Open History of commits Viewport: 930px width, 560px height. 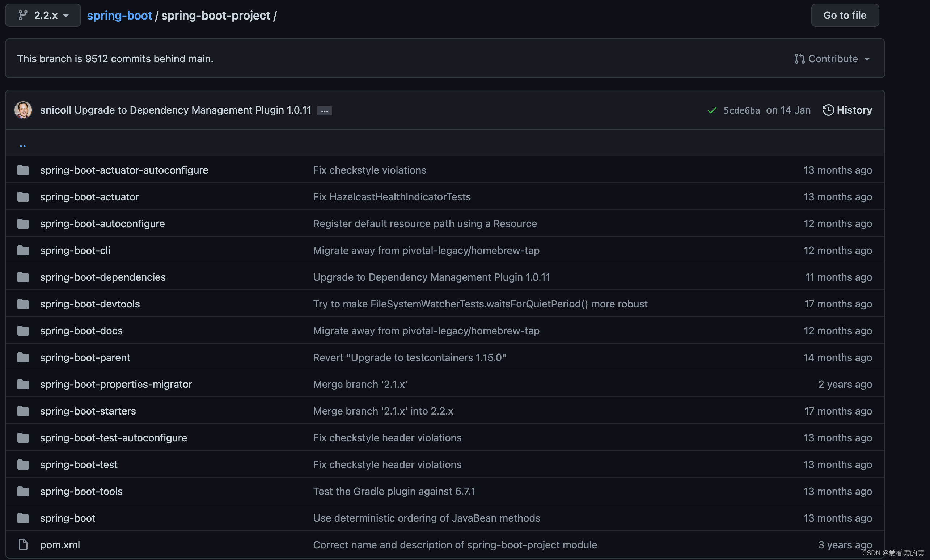click(x=847, y=110)
